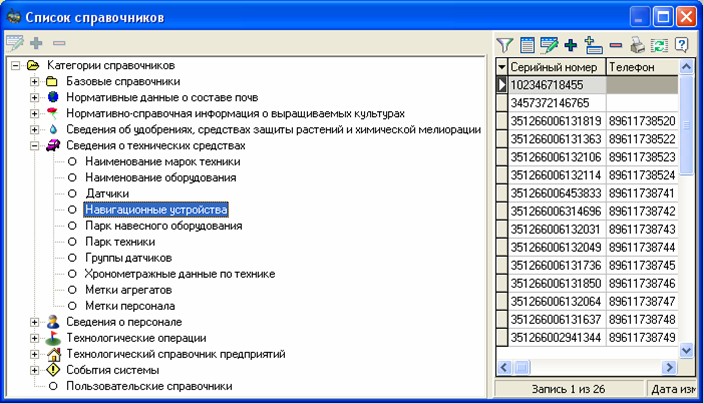Click the filter funnel icon in right toolbar

[505, 44]
